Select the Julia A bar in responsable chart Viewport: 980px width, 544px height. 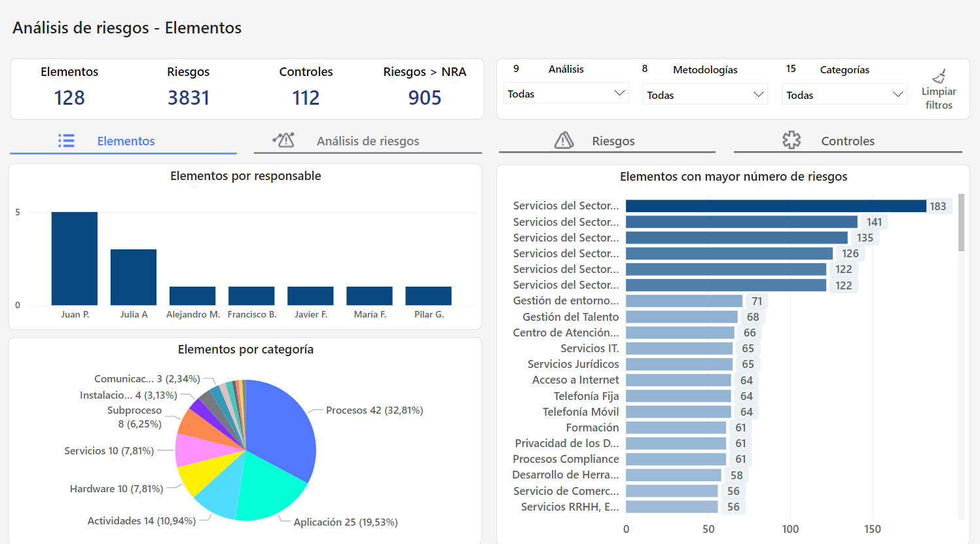point(134,277)
